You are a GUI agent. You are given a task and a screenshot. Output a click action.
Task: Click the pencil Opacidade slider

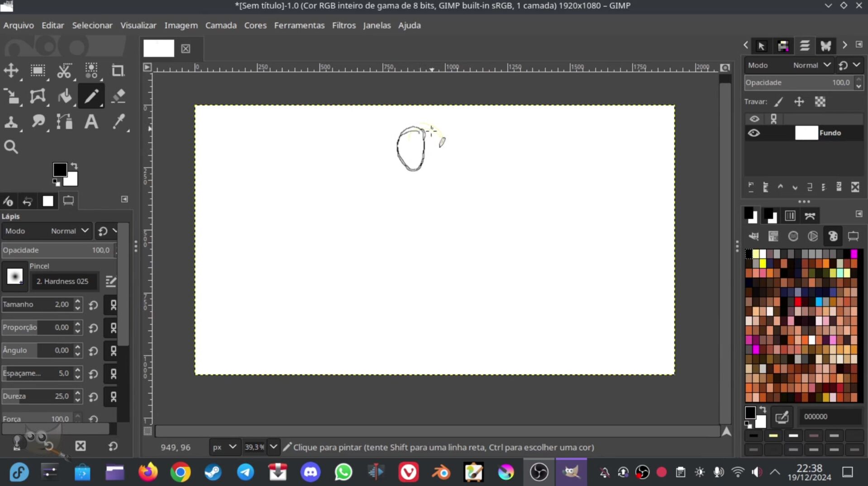(59, 250)
